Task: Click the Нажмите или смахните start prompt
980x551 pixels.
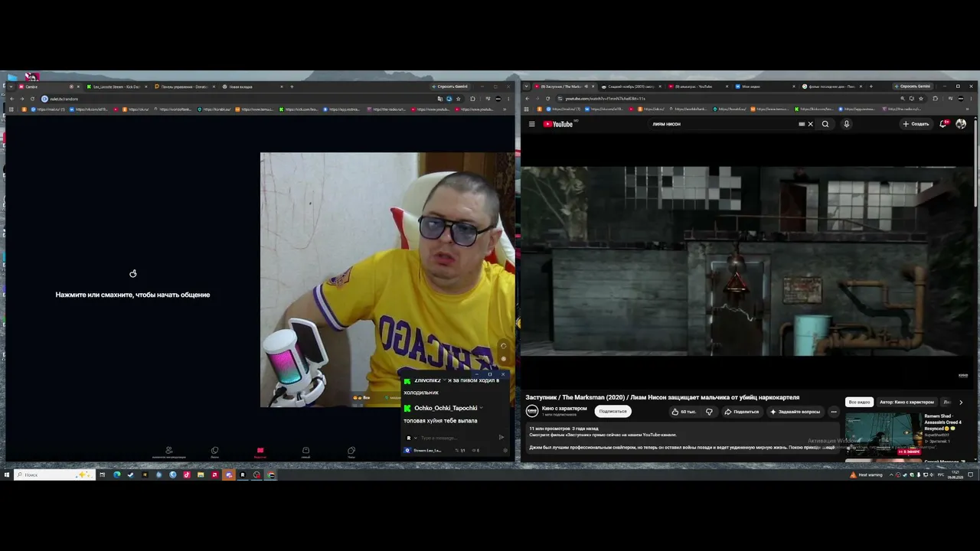Action: pos(132,295)
